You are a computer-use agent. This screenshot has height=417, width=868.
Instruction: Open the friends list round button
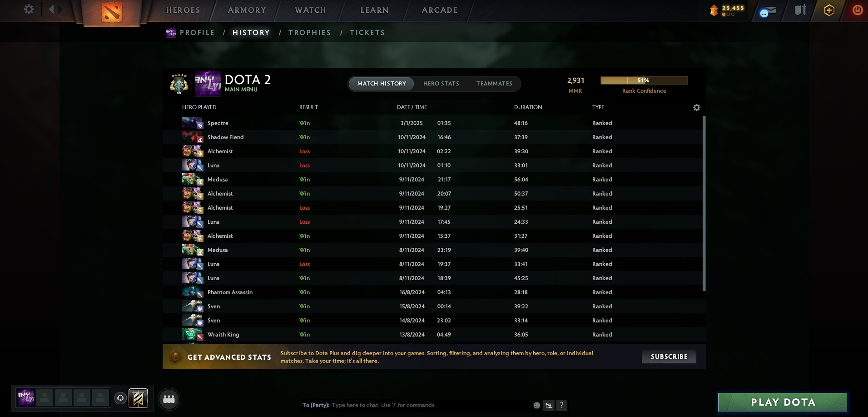click(x=169, y=399)
